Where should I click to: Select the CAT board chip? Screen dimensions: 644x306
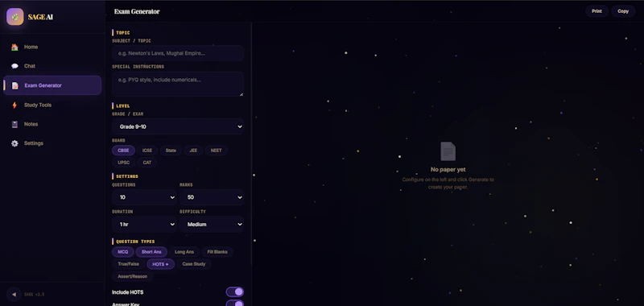tap(147, 163)
